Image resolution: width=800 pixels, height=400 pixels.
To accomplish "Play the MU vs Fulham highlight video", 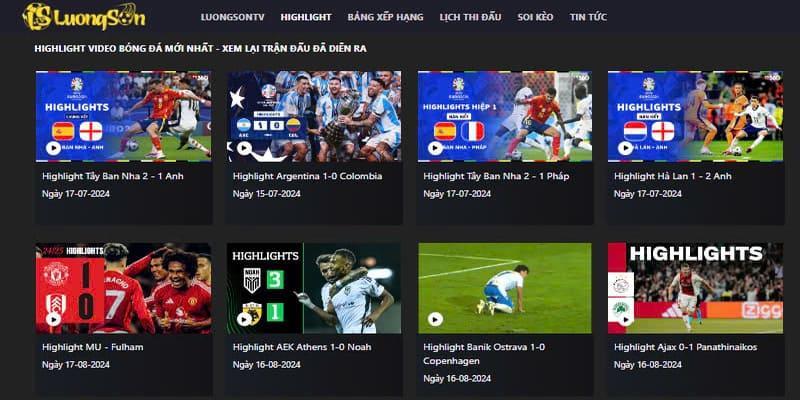I will point(54,319).
